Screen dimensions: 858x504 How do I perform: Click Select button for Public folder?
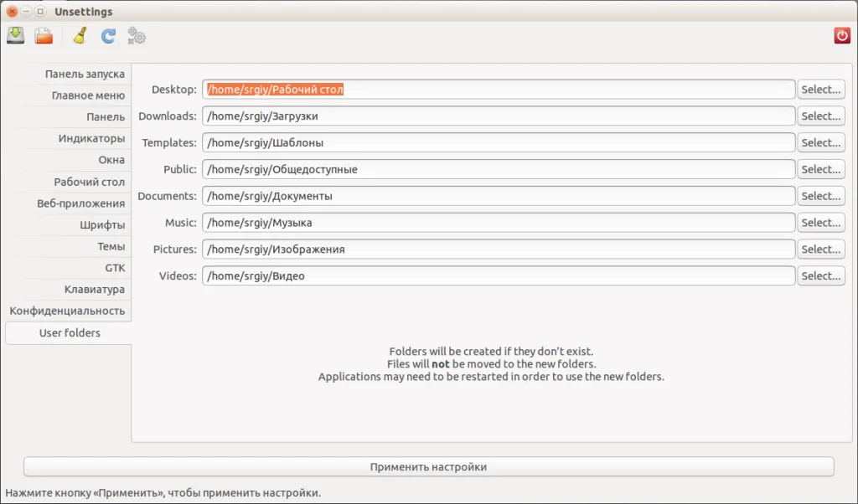click(821, 169)
